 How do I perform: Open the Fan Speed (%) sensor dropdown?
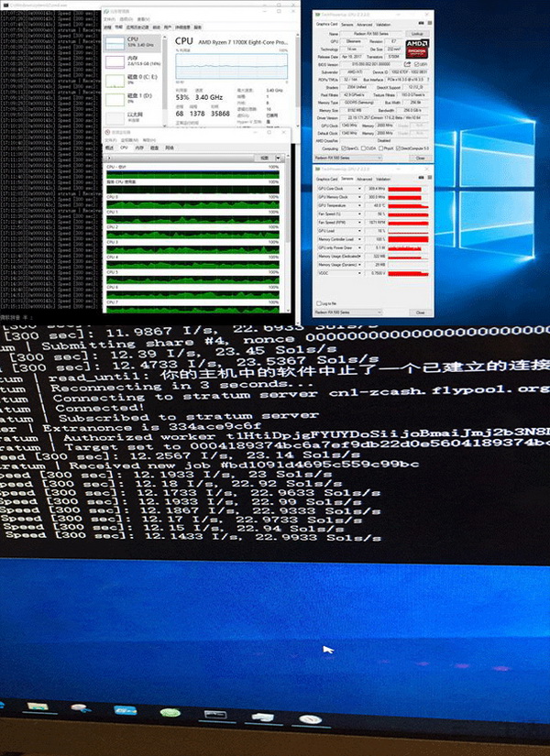click(359, 214)
